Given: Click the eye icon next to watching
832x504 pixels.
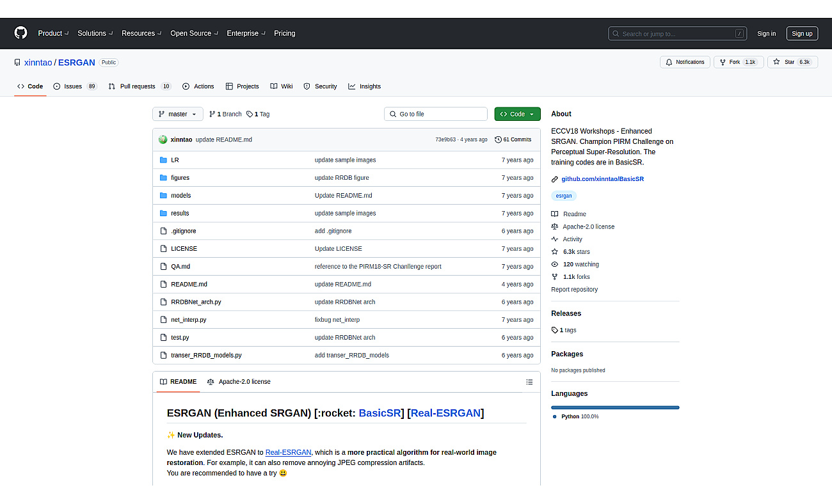Looking at the screenshot, I should point(555,264).
